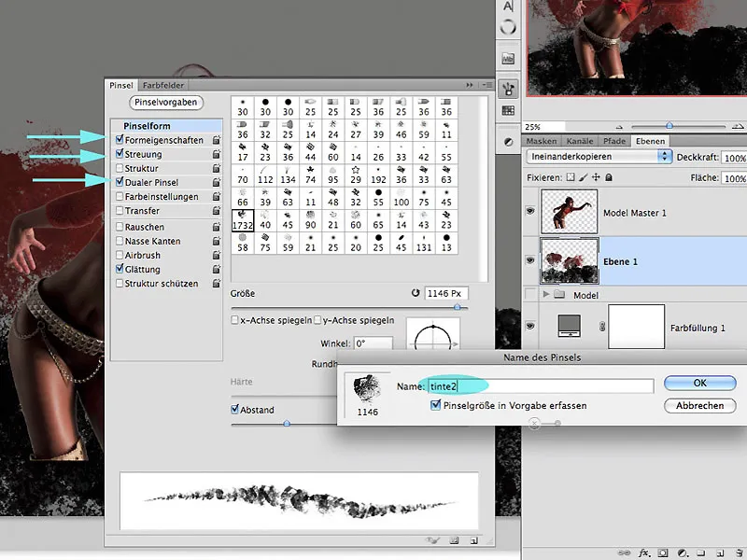Link layers using the chain icon
This screenshot has height=560, width=747.
(624, 553)
